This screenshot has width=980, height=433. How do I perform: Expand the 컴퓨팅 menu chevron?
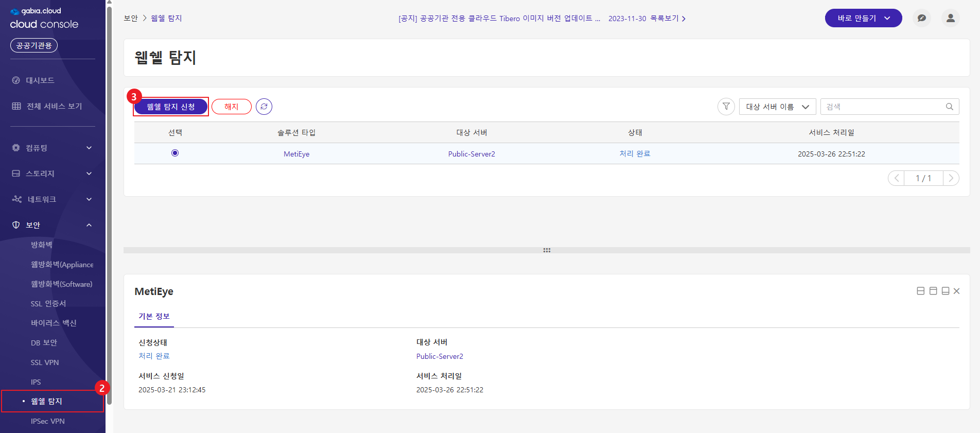pyautogui.click(x=89, y=148)
